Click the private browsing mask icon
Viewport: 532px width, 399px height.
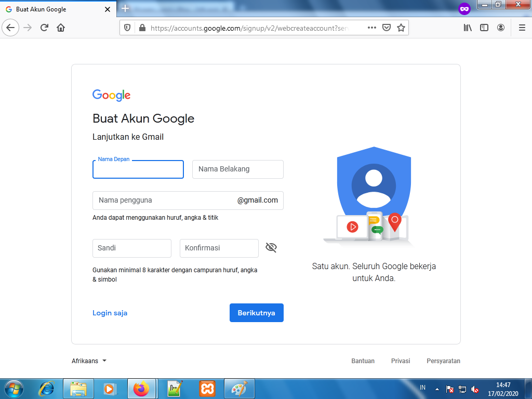point(464,9)
